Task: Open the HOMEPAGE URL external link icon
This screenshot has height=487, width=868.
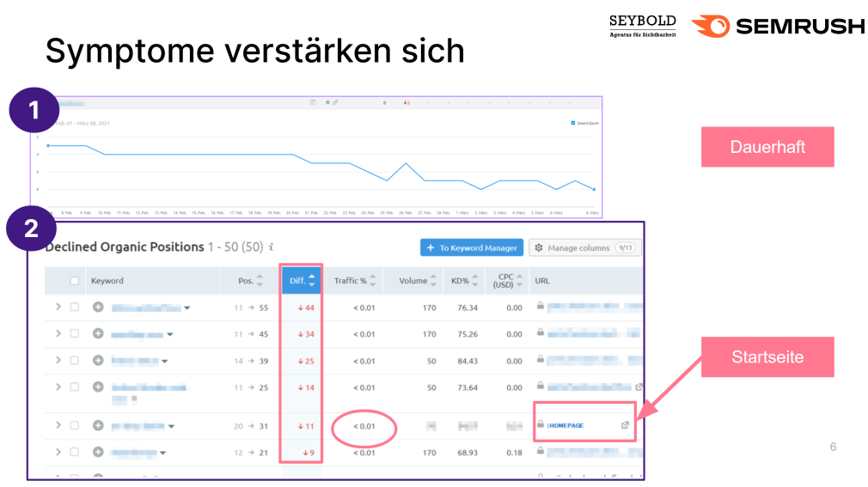Action: tap(625, 425)
